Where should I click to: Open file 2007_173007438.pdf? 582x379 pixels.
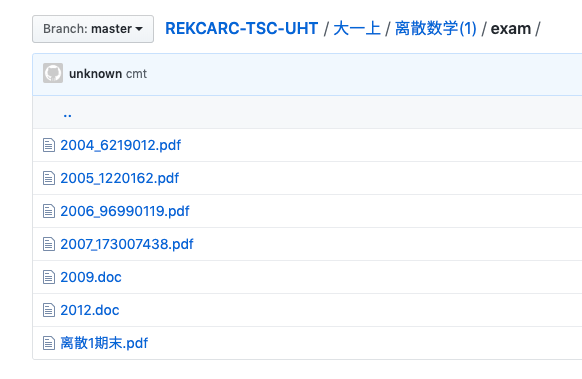pyautogui.click(x=127, y=244)
